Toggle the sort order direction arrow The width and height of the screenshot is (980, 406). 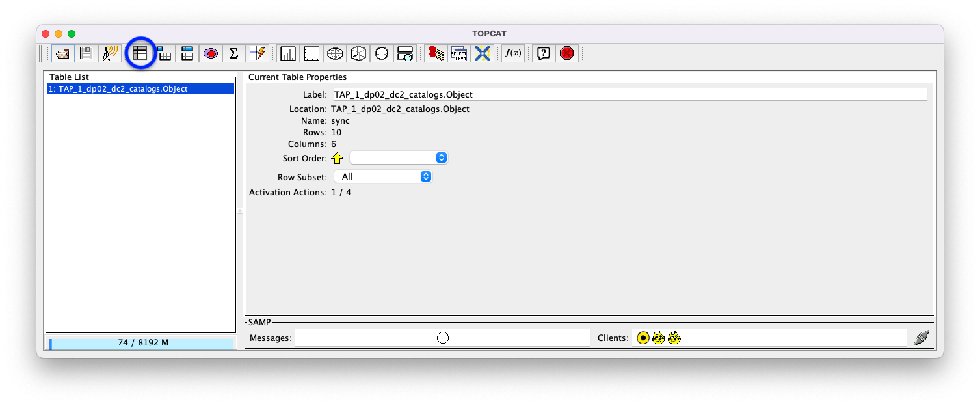pos(337,157)
